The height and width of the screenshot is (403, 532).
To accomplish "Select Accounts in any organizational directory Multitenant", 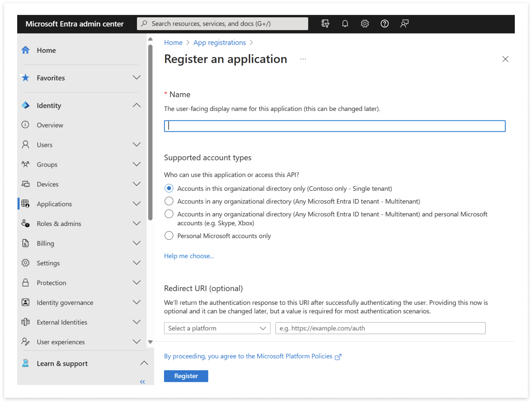I will click(x=169, y=201).
